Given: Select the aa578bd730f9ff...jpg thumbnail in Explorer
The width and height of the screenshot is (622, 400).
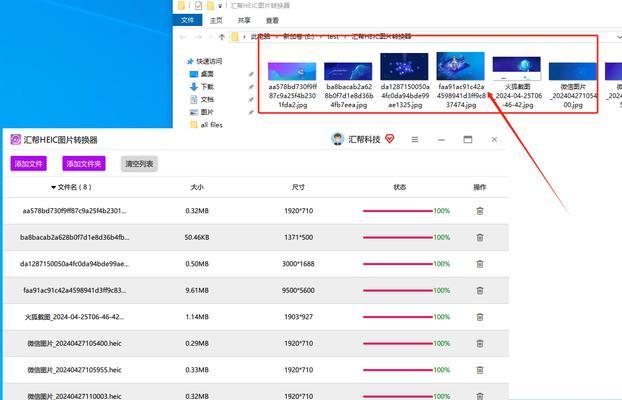Looking at the screenshot, I should [x=292, y=71].
